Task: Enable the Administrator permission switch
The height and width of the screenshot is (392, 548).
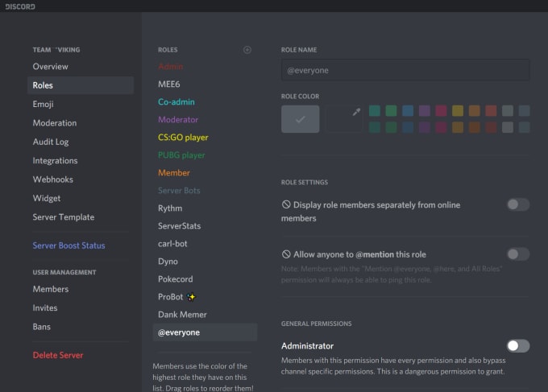Action: click(518, 346)
